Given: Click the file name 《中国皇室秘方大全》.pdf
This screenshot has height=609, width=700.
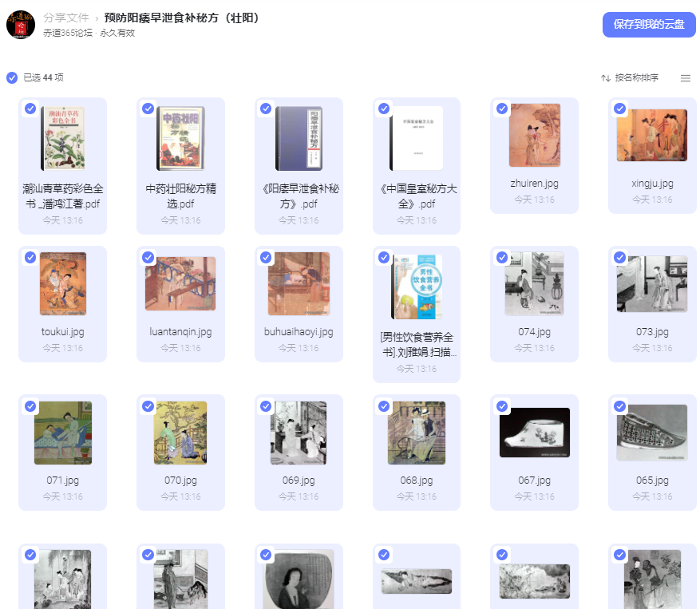Looking at the screenshot, I should [417, 196].
